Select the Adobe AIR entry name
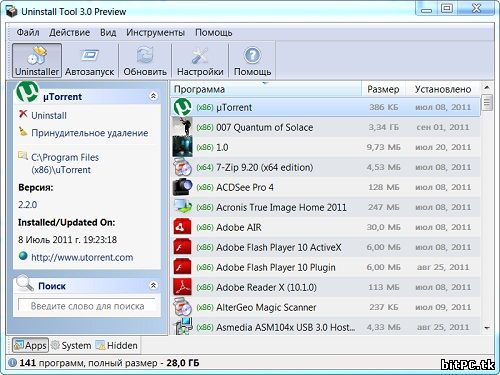 coord(239,227)
